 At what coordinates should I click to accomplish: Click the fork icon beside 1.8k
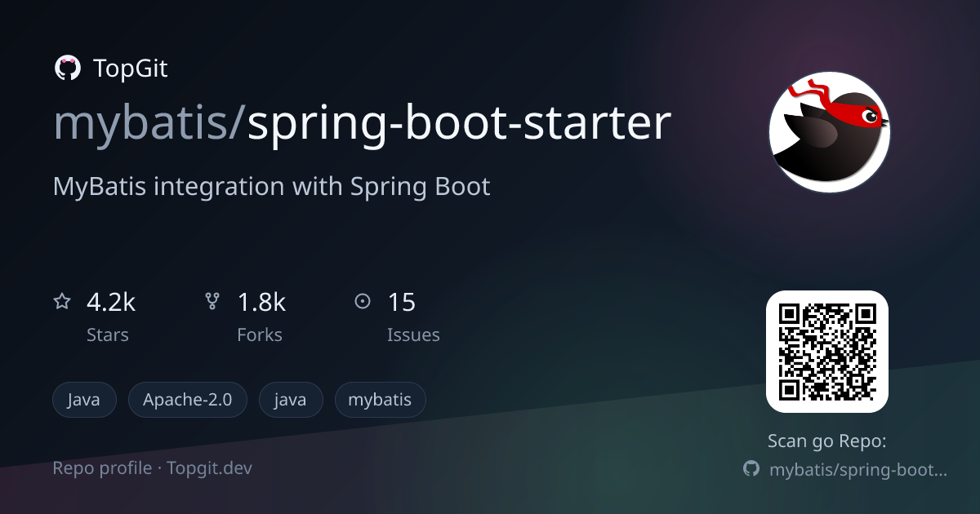[x=212, y=302]
